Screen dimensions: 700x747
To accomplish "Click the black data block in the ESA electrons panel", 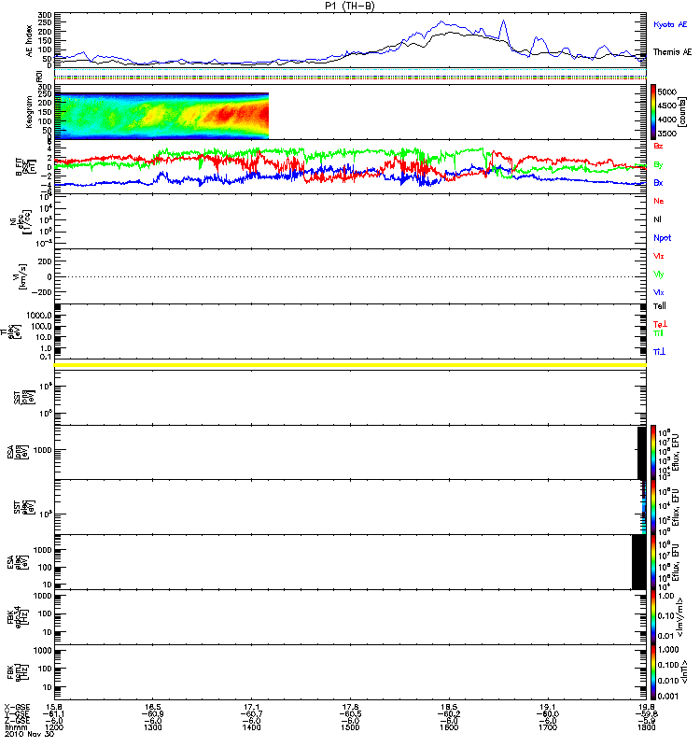I will (x=639, y=562).
